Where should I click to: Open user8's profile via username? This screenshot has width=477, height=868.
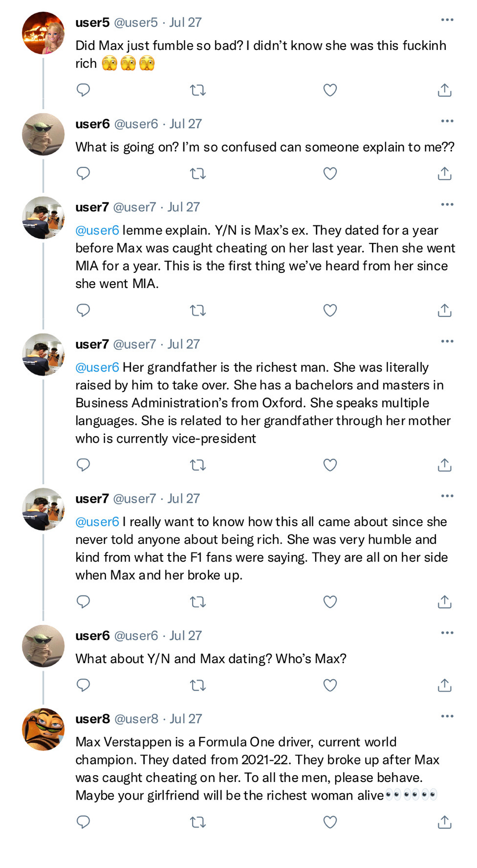tap(92, 719)
